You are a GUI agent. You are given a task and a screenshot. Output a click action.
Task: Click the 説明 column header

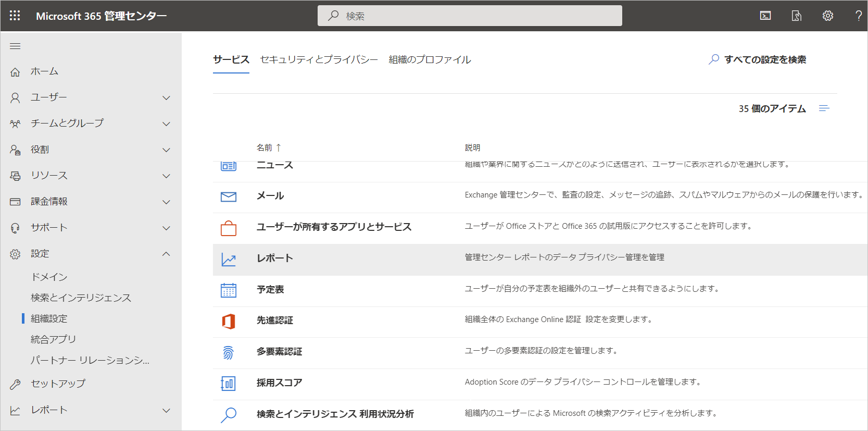(x=472, y=147)
